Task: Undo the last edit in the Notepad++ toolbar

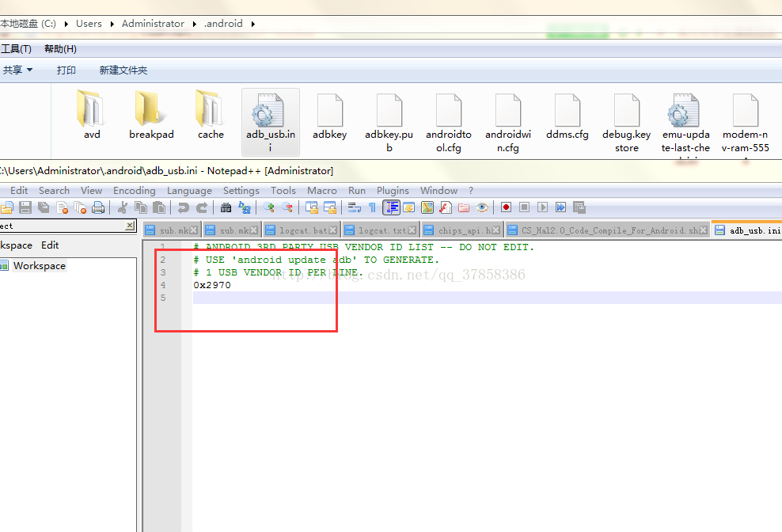Action: tap(184, 207)
